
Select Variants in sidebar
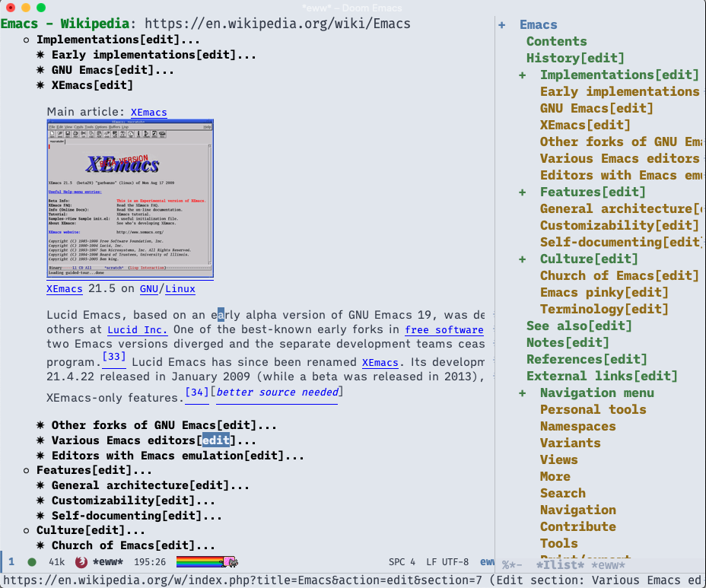570,443
